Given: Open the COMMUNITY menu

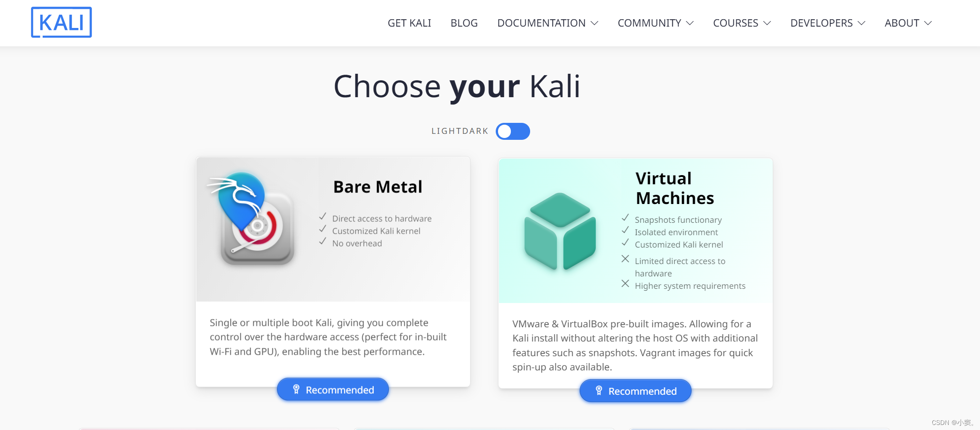Looking at the screenshot, I should [x=655, y=23].
